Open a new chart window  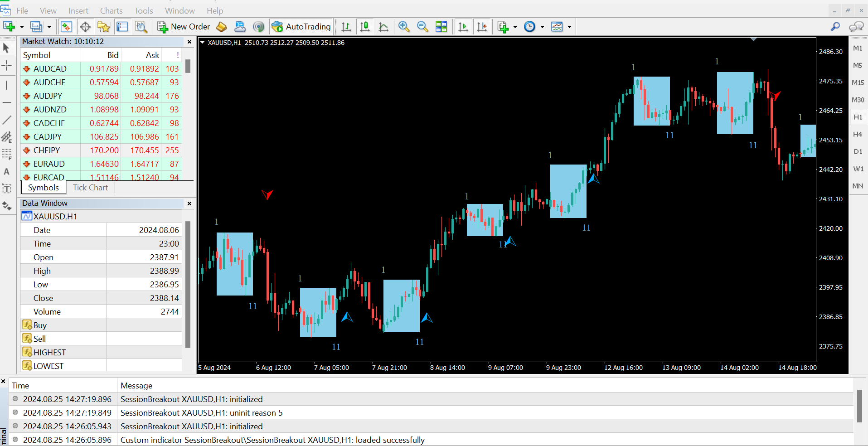click(9, 27)
